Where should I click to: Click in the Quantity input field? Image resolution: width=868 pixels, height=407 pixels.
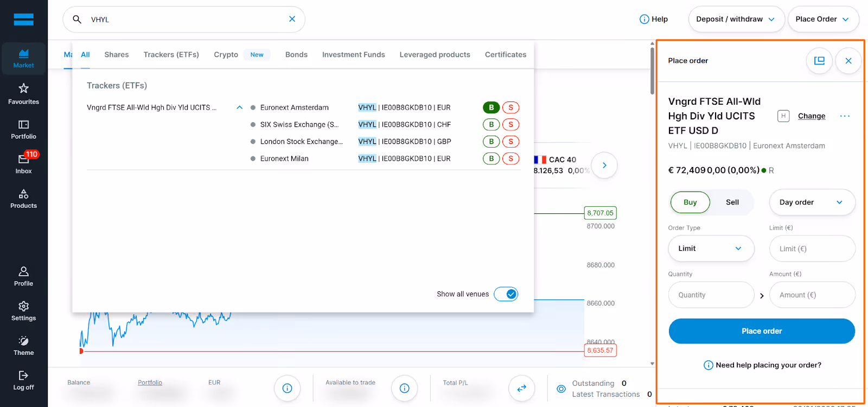(711, 295)
